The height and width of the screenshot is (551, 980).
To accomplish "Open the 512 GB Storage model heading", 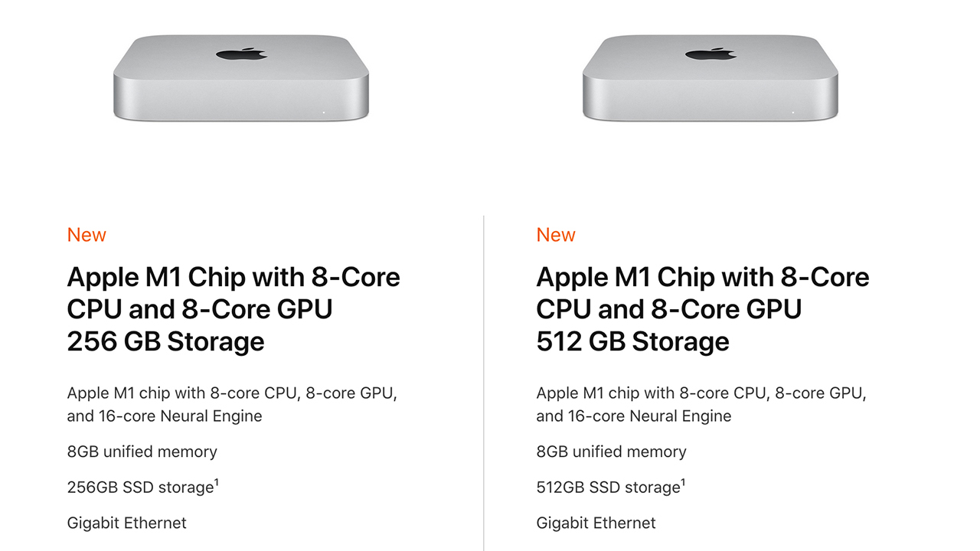I will (x=632, y=341).
